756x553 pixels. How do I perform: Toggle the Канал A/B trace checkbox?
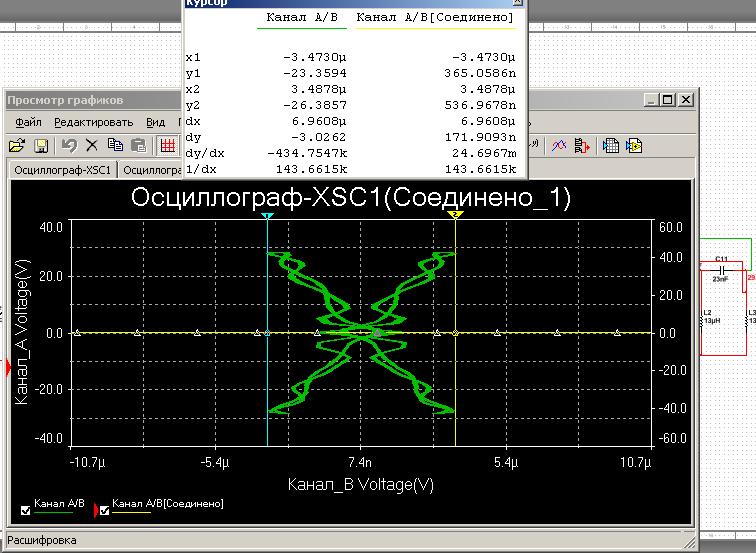[x=26, y=510]
